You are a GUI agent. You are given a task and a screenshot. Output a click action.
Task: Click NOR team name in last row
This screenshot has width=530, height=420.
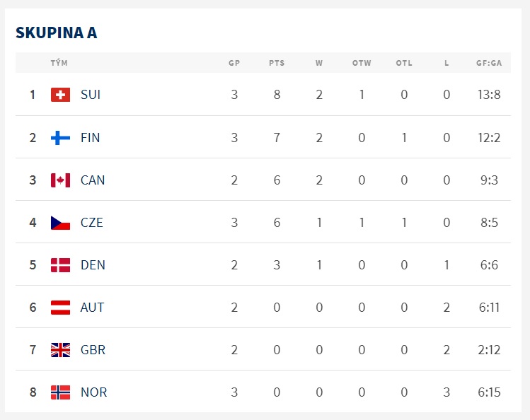pyautogui.click(x=93, y=392)
